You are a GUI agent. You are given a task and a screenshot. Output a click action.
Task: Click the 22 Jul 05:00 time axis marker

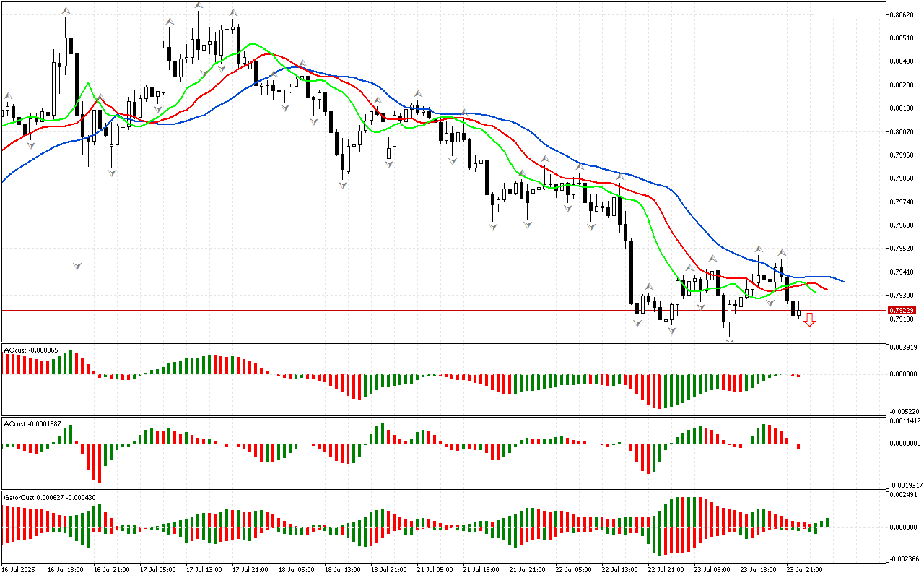click(573, 569)
